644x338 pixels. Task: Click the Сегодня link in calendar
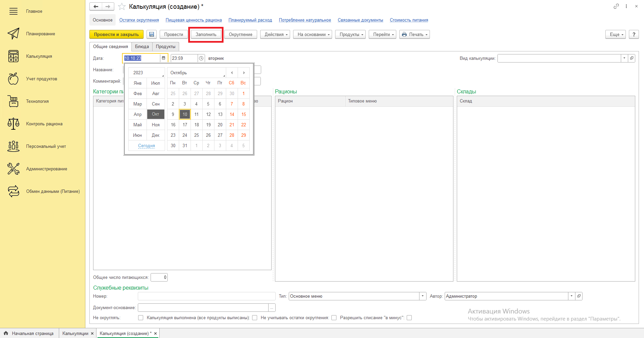(147, 146)
